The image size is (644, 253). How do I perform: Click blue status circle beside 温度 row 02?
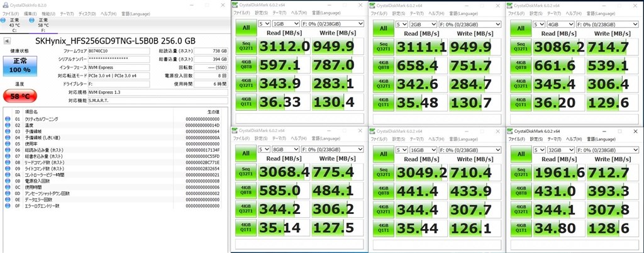pos(8,125)
